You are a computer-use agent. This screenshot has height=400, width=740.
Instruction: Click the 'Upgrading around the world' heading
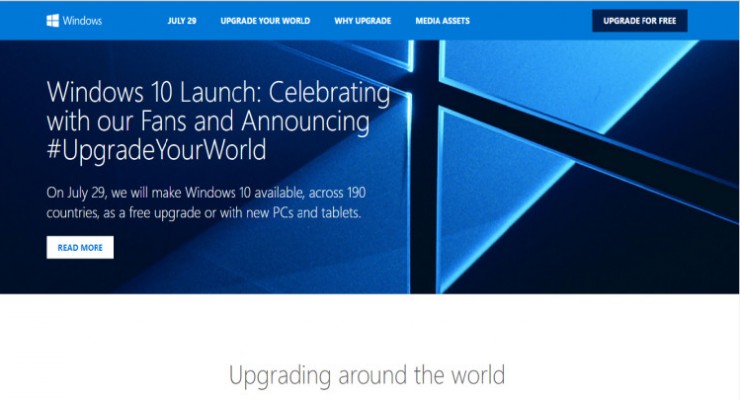pos(367,375)
